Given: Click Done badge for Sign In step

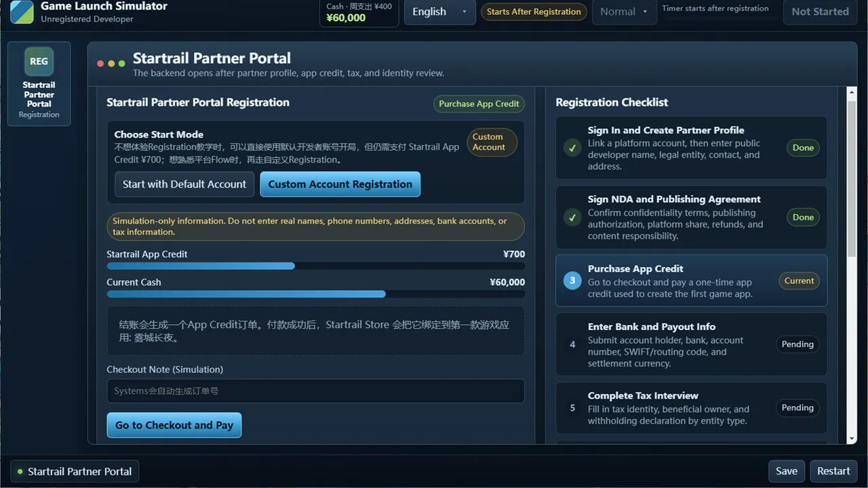Looking at the screenshot, I should pos(803,148).
